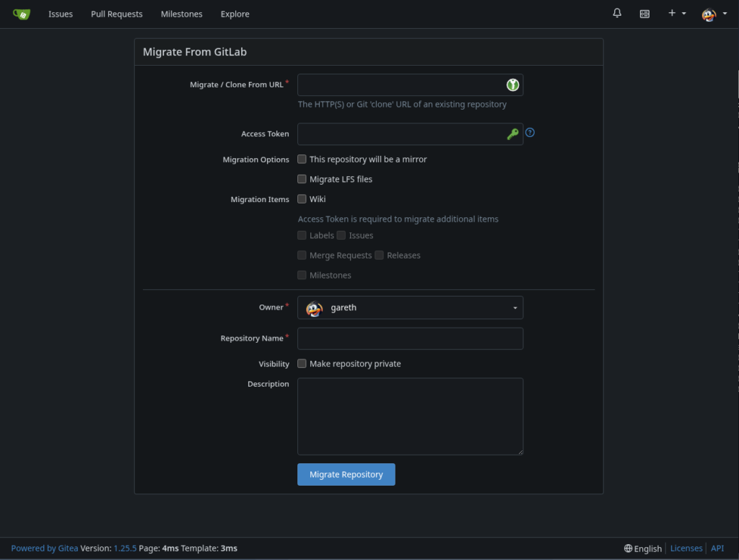Image resolution: width=739 pixels, height=560 pixels.
Task: Expand the user profile menu arrow
Action: tap(724, 14)
